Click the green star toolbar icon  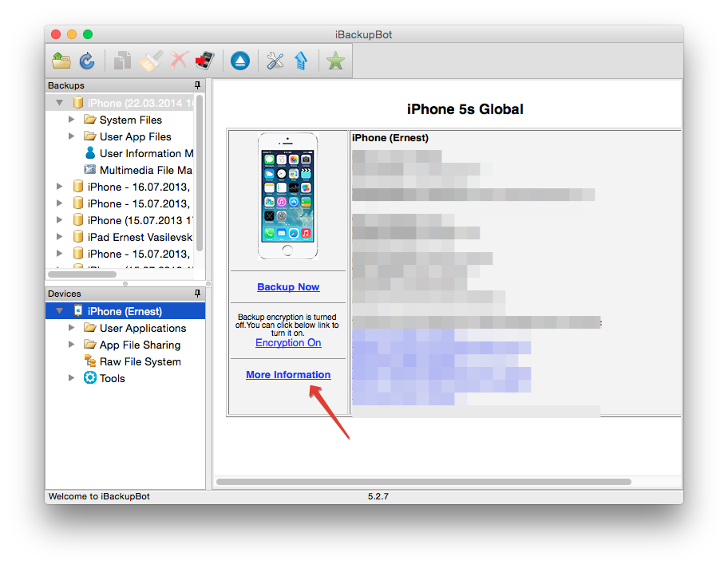click(x=335, y=61)
